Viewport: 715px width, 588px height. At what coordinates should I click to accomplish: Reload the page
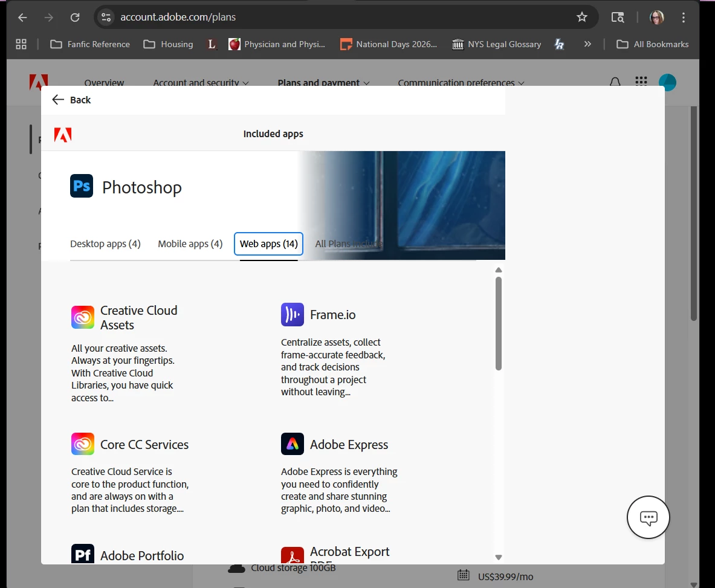[x=75, y=18]
